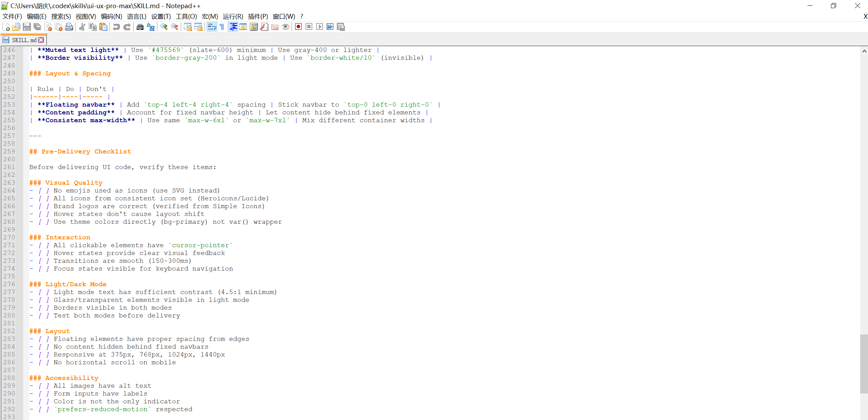Open the 插件(P) menu
The image size is (868, 420).
(x=258, y=16)
